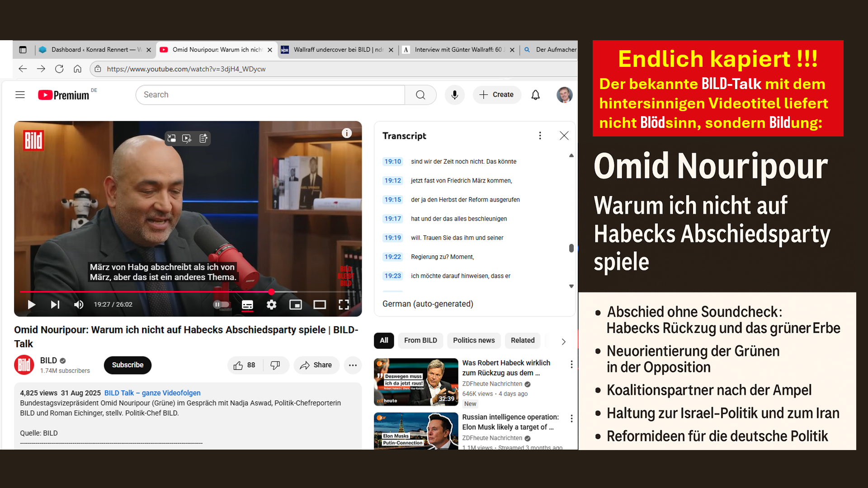868x488 pixels.
Task: Enter fullscreen mode
Action: pyautogui.click(x=344, y=305)
